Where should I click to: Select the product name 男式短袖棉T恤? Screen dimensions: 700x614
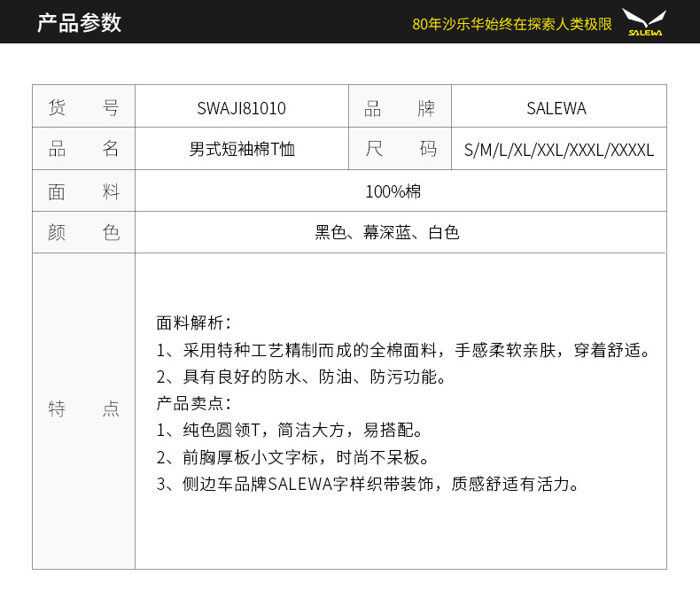(x=242, y=149)
